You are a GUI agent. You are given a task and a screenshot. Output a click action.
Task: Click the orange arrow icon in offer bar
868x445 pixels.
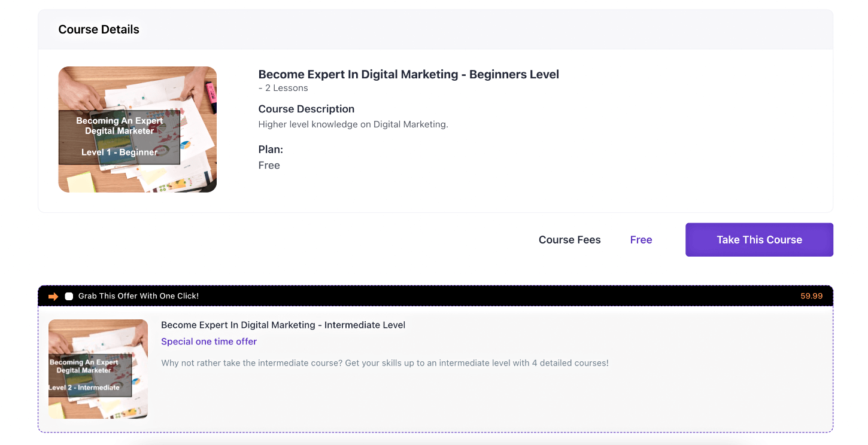[x=53, y=296]
